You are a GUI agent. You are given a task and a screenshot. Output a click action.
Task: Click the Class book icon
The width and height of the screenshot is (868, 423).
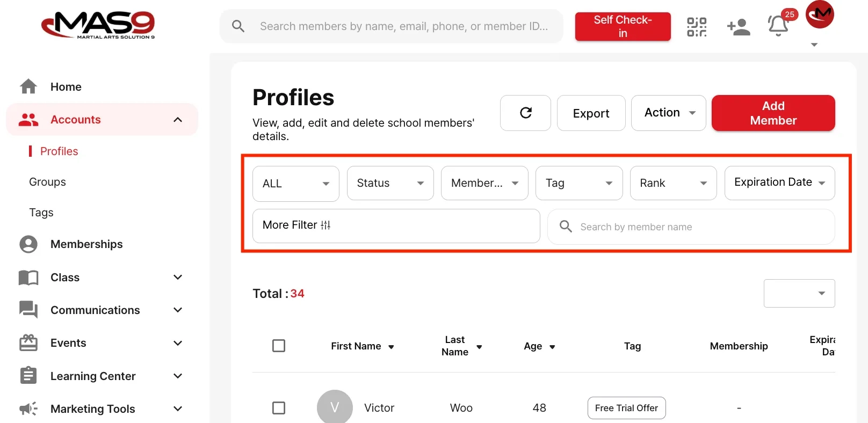click(28, 278)
